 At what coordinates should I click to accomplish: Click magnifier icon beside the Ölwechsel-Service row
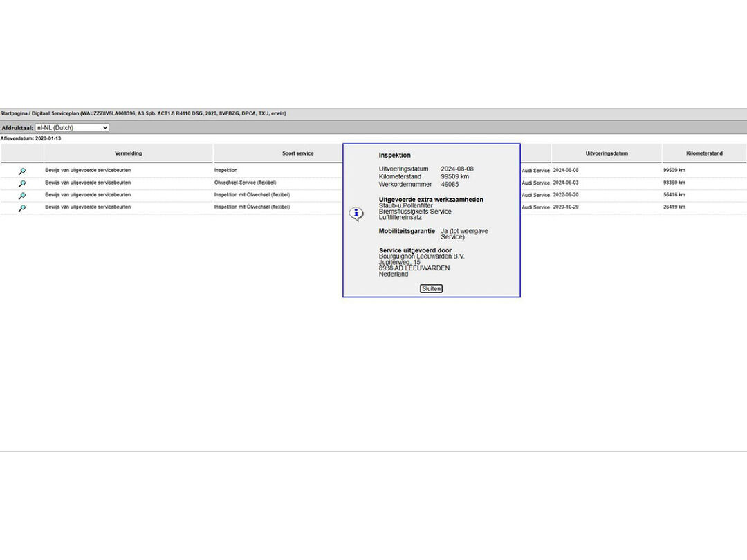pos(22,183)
